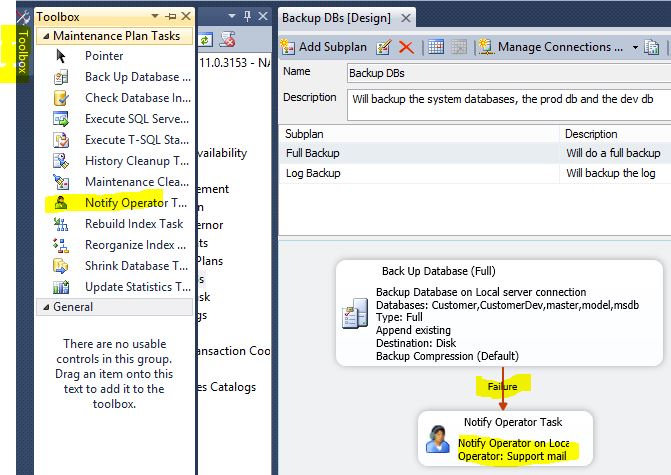Collapse the General toolbox group

(43, 307)
